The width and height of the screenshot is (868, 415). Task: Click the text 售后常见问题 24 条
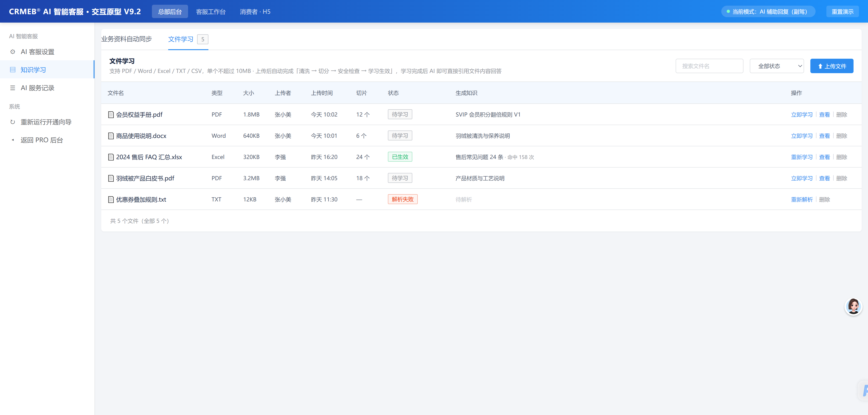(479, 157)
